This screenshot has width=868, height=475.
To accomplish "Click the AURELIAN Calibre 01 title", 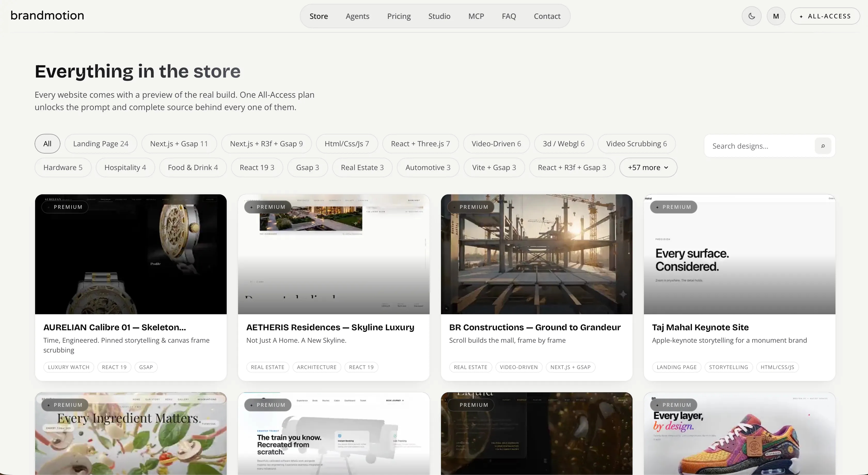I will pyautogui.click(x=115, y=327).
